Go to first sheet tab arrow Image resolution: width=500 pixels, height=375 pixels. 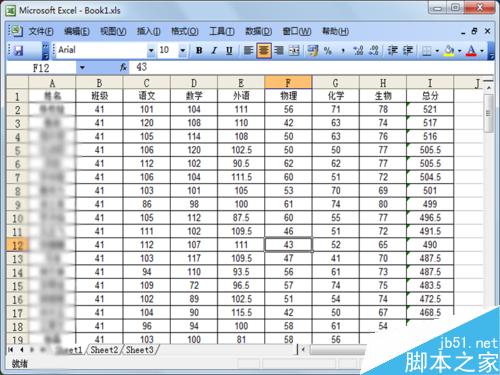[x=11, y=350]
